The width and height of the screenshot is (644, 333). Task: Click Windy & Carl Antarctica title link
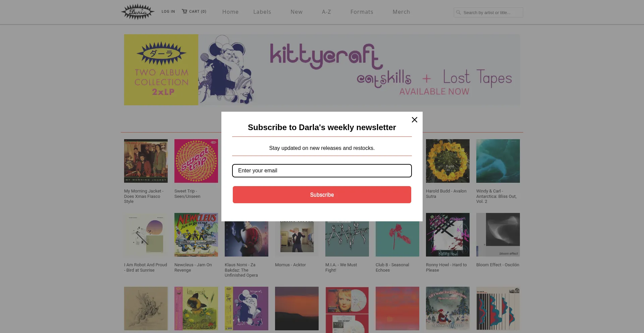pyautogui.click(x=496, y=196)
